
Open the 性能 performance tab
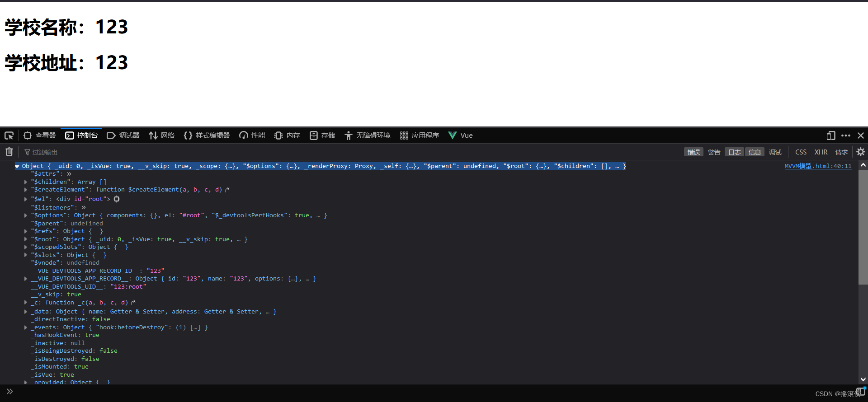coord(252,136)
